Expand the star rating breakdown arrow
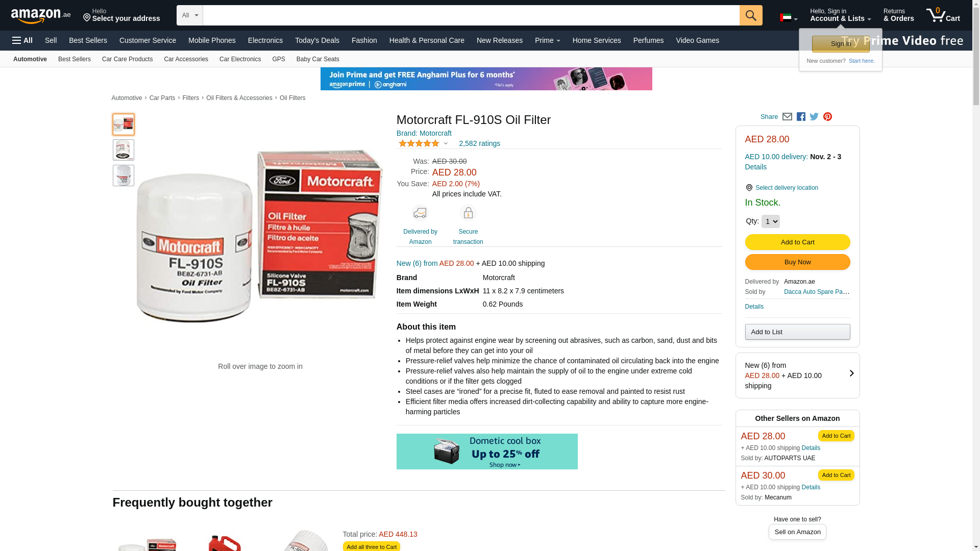This screenshot has height=551, width=980. (x=446, y=144)
